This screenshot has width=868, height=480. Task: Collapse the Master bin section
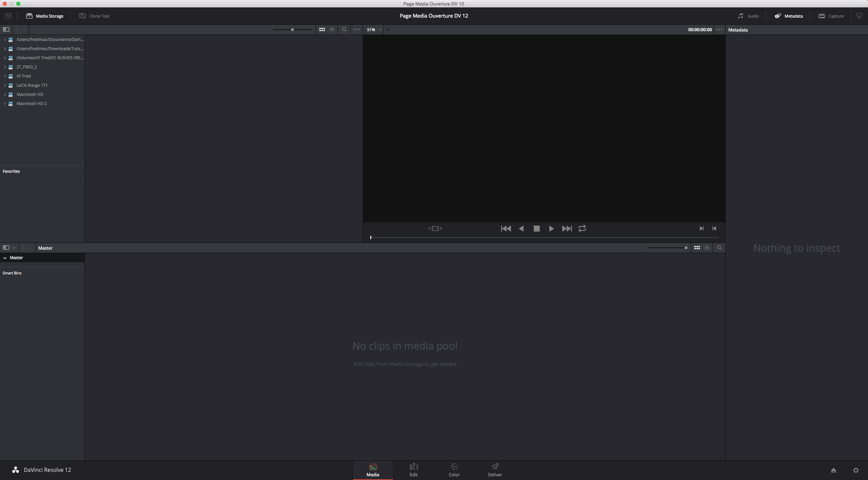coord(5,257)
